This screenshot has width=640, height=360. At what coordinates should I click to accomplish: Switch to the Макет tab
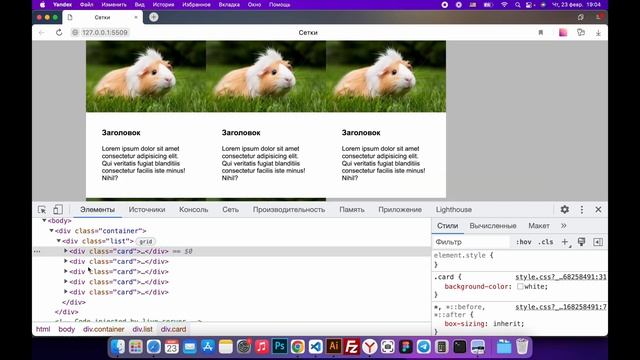(539, 226)
